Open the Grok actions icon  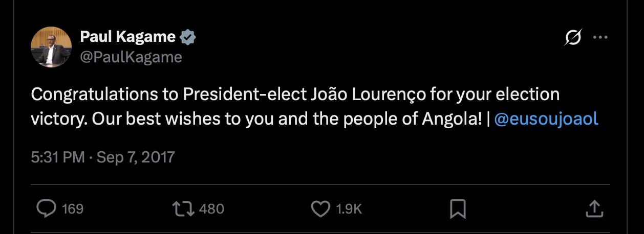click(573, 38)
